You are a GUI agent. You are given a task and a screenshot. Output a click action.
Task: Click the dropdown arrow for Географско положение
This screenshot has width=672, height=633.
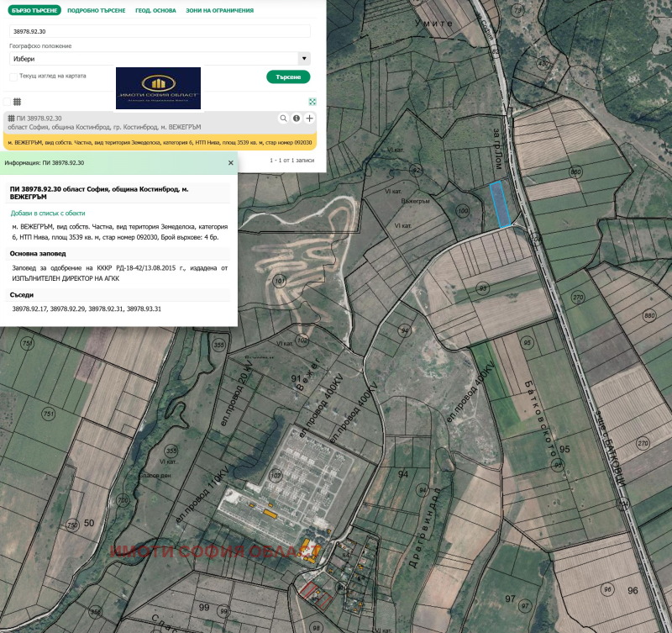click(304, 59)
